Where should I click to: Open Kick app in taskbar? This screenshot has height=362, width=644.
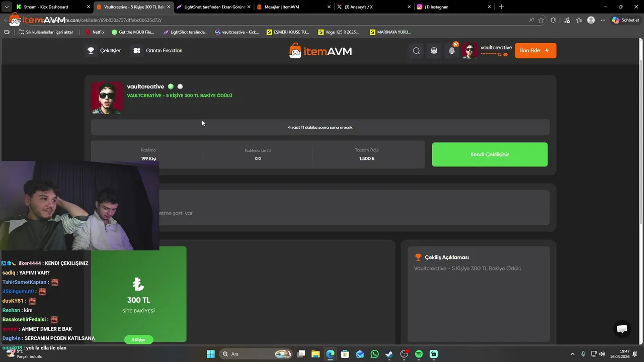434,354
